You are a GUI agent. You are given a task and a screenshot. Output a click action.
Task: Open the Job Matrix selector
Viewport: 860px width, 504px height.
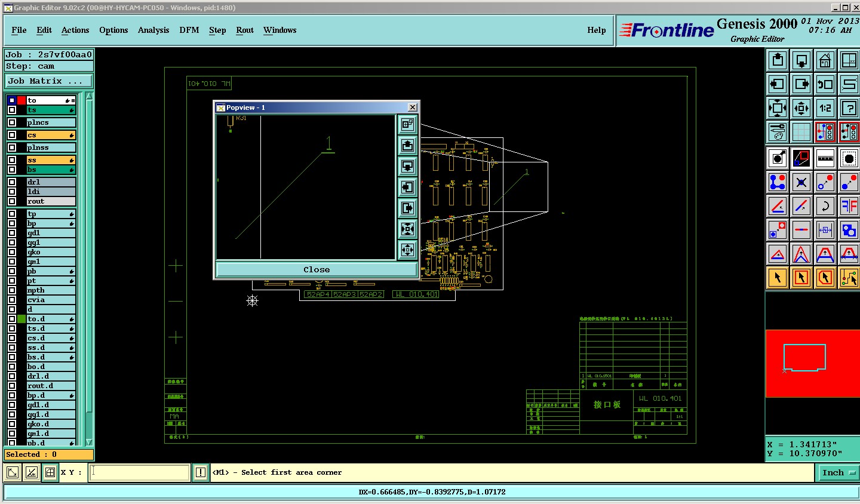click(49, 81)
